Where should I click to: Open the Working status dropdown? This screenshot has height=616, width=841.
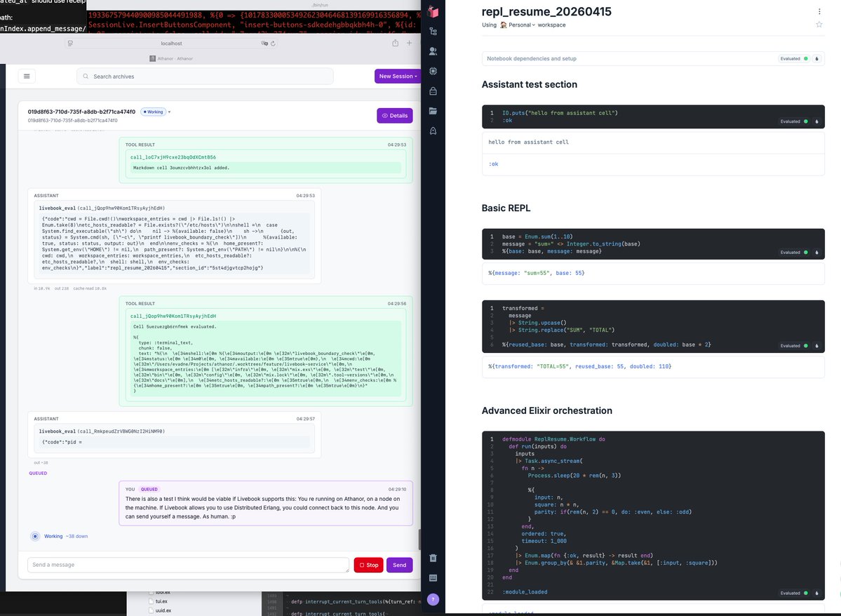[156, 112]
